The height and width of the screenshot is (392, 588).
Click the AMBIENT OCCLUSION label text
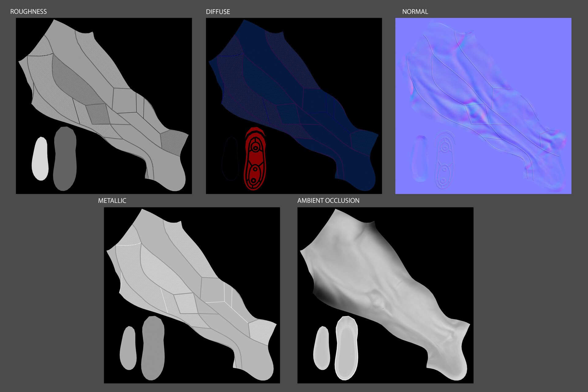[328, 201]
